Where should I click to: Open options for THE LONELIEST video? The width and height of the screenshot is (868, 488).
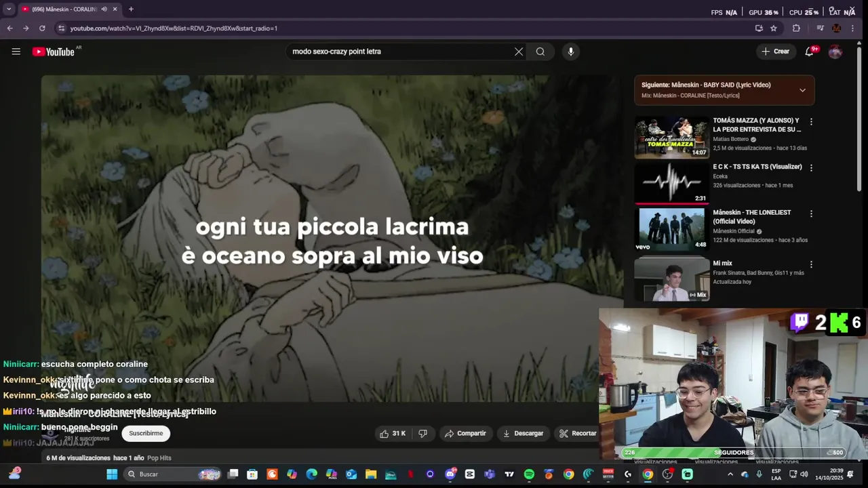click(811, 213)
